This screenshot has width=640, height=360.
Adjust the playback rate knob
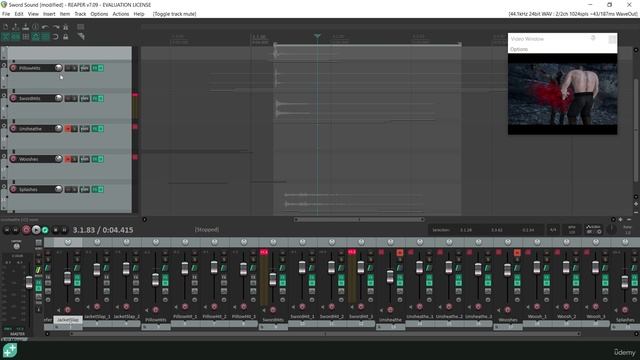[611, 229]
